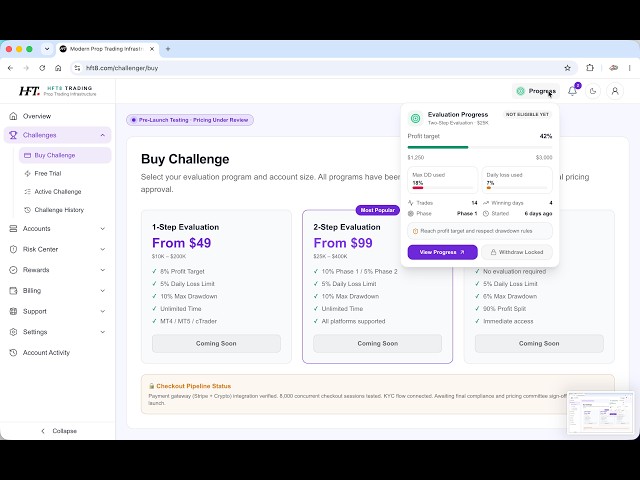
Task: Collapse the Challenges section chevron
Action: tap(102, 135)
